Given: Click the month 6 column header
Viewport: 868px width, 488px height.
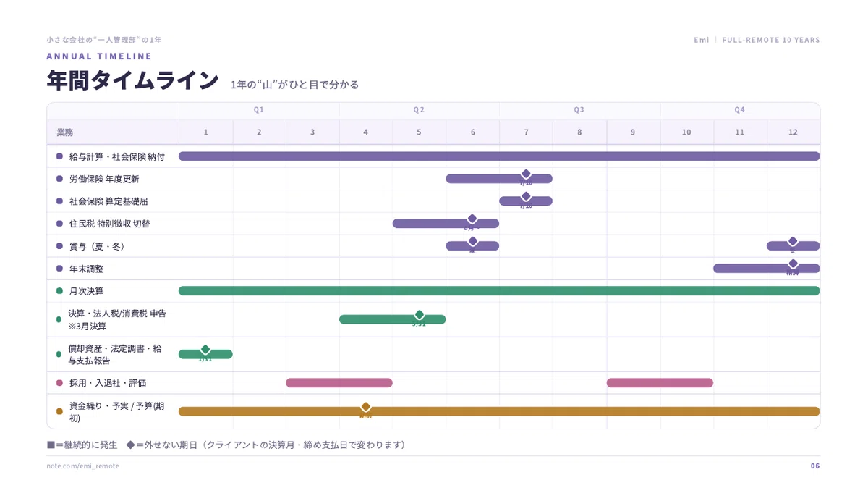Looking at the screenshot, I should point(473,132).
